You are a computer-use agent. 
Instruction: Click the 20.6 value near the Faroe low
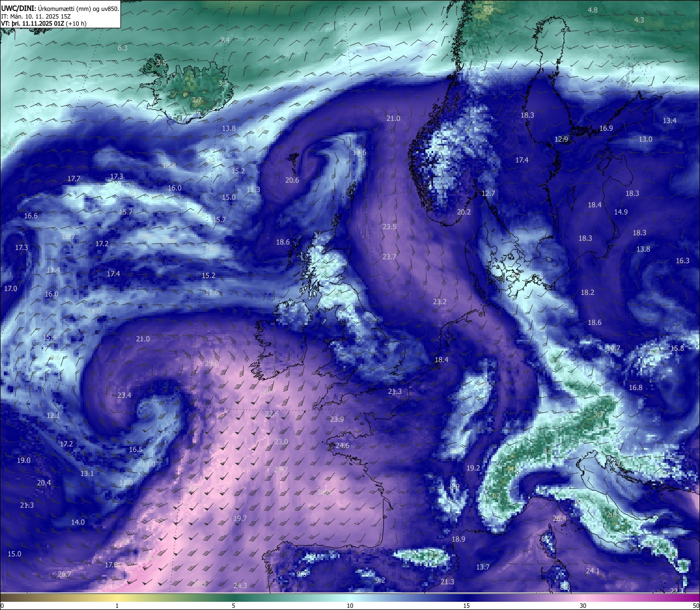tap(292, 180)
